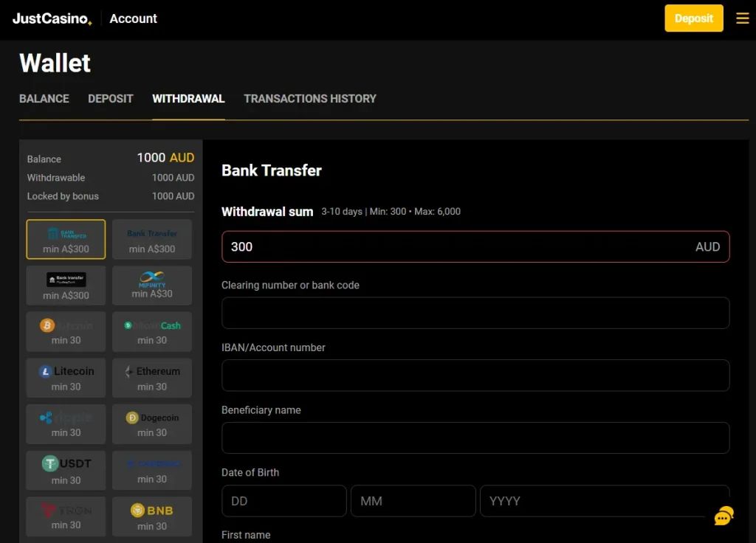Focus the YYYY date of birth field

coord(605,501)
